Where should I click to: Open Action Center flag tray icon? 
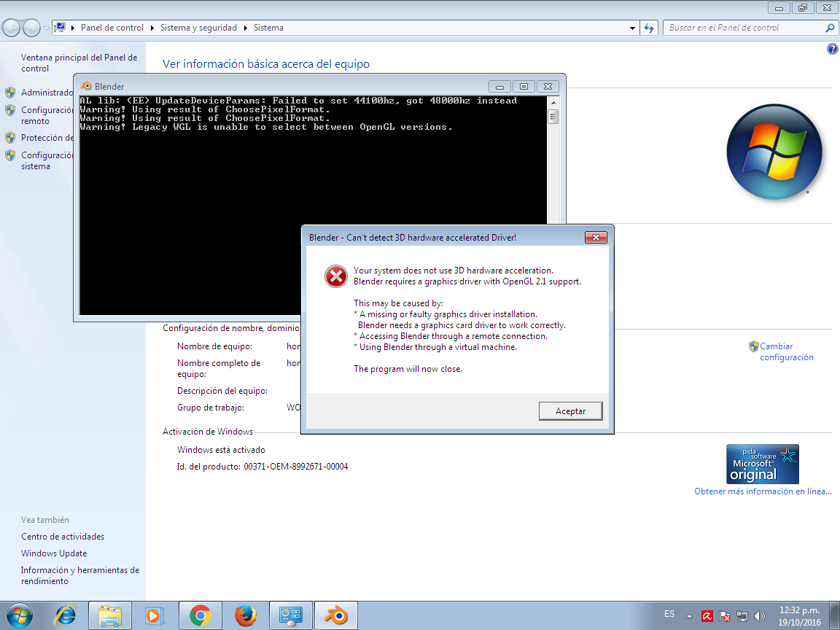[724, 616]
